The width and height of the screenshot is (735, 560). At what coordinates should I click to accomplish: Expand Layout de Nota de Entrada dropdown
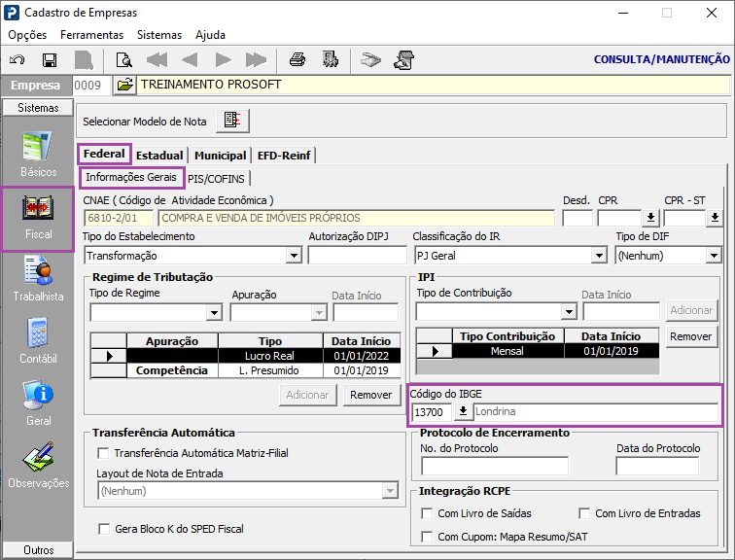click(390, 491)
